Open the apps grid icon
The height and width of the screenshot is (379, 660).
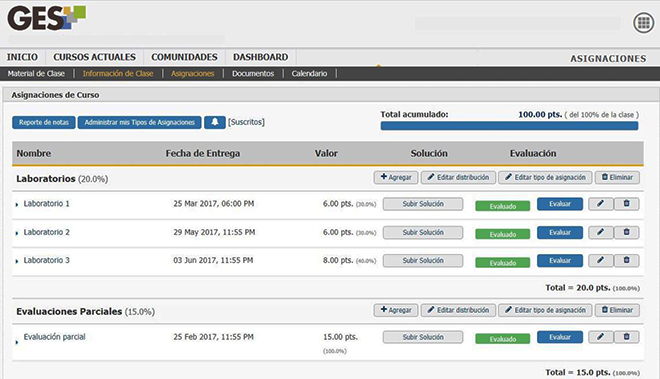644,23
